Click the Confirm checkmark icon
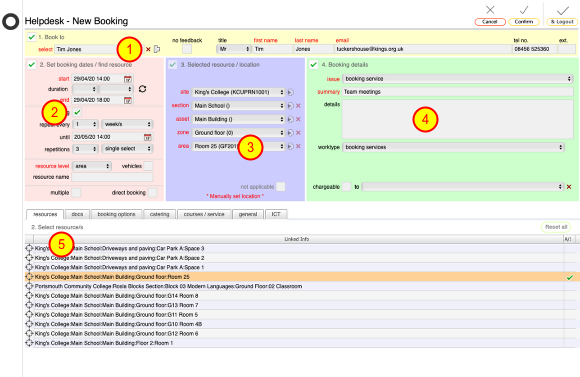This screenshot has height=377, width=580. point(524,10)
